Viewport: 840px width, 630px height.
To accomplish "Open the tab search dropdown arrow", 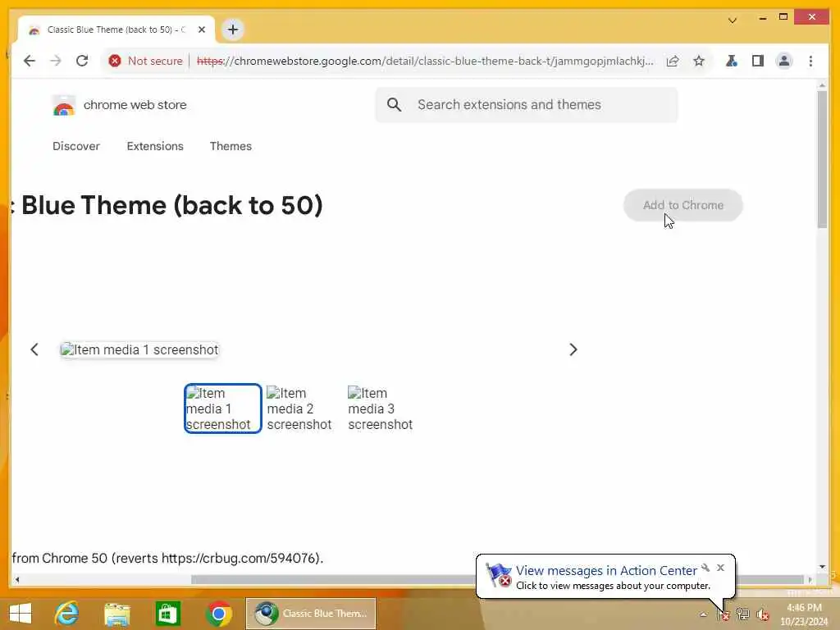I will [x=733, y=21].
